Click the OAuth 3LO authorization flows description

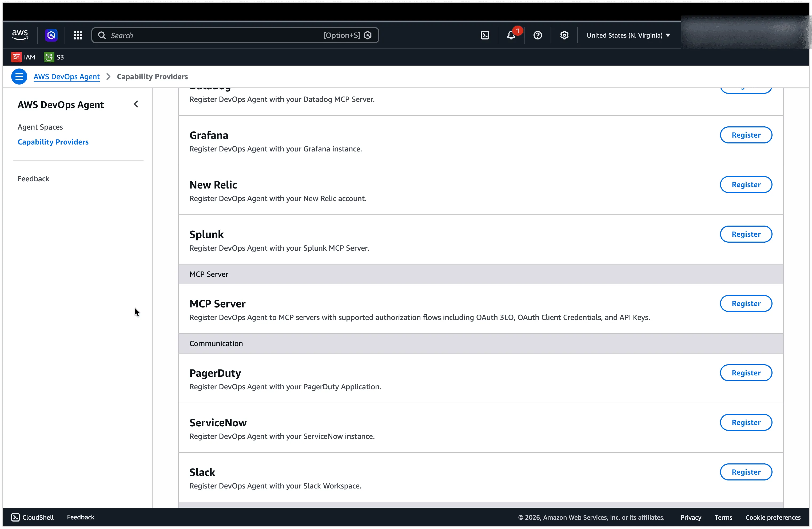[420, 317]
